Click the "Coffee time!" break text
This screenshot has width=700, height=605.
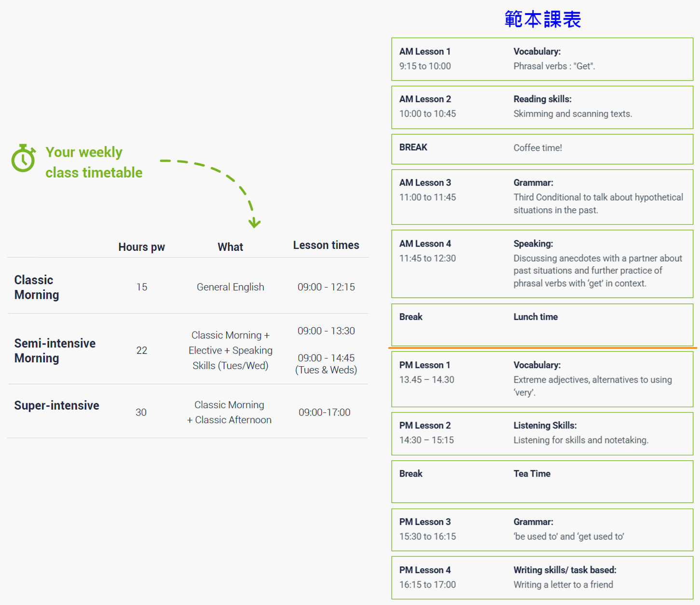coord(537,148)
